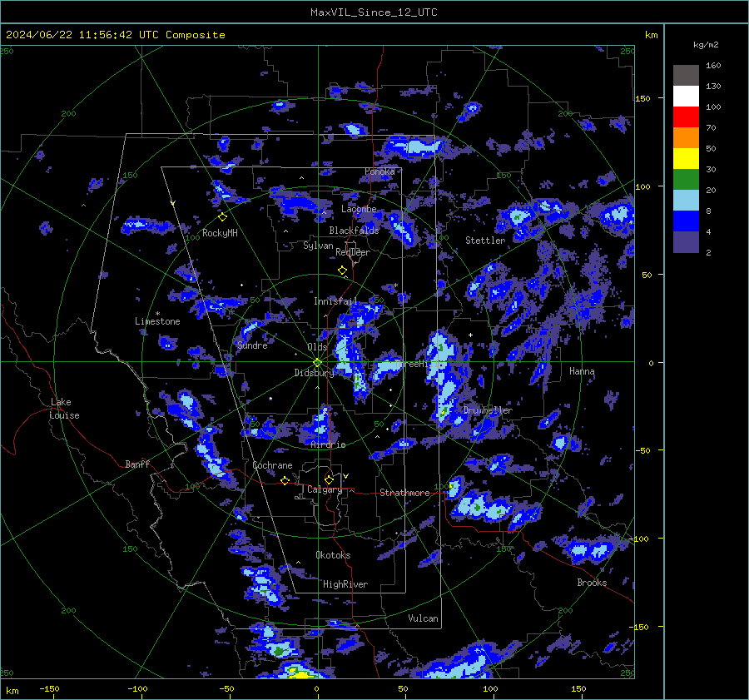This screenshot has width=749, height=700.
Task: Click the 0 tick on right-side axis
Action: coord(651,363)
